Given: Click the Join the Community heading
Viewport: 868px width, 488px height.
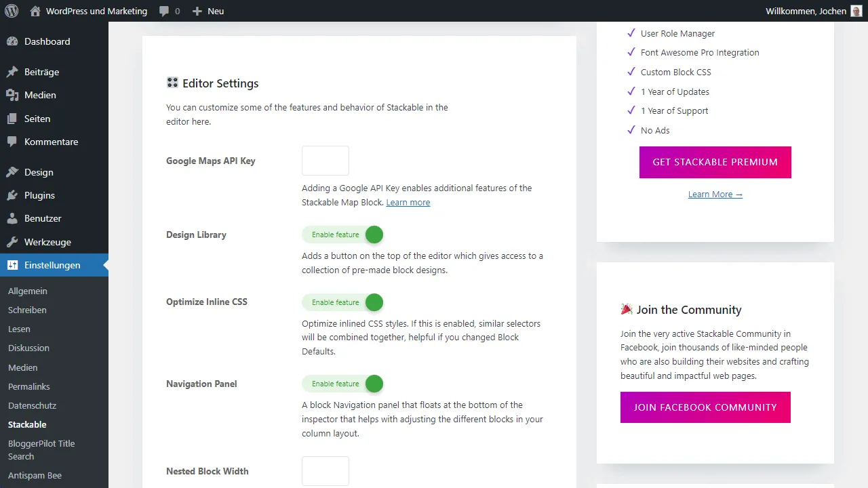Looking at the screenshot, I should (689, 310).
